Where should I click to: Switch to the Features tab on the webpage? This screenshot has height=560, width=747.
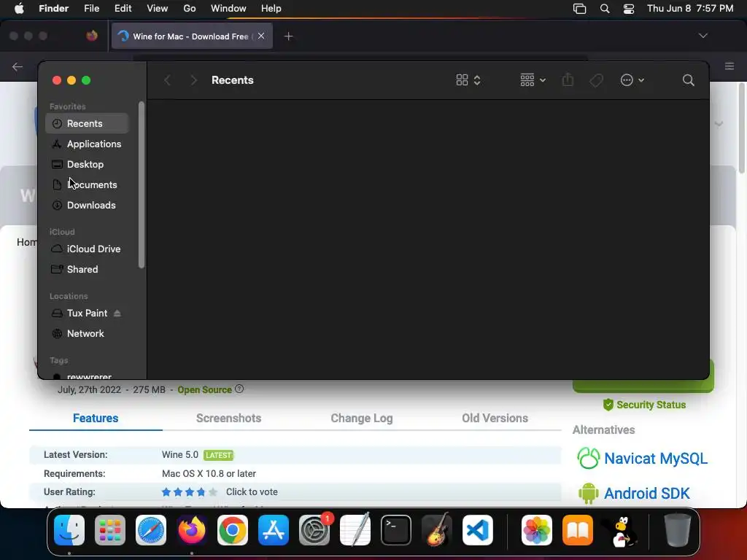pyautogui.click(x=96, y=418)
